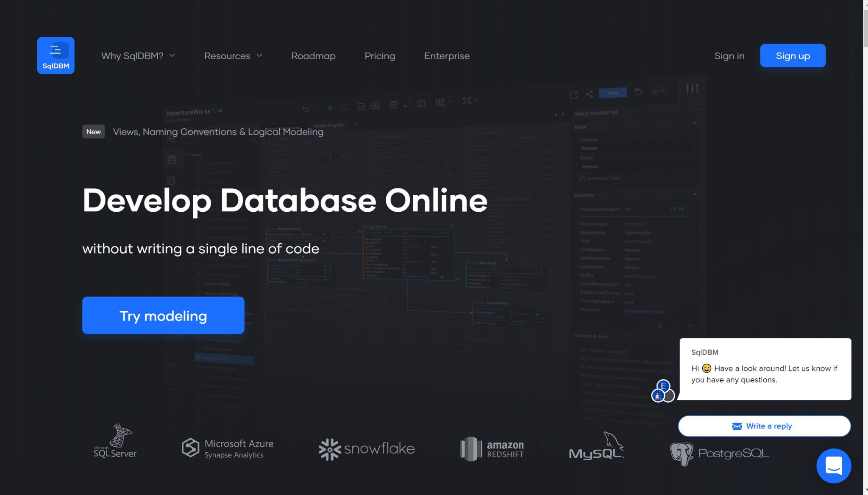Open the SqlDBM chat greeting message
868x495 pixels.
[765, 369]
